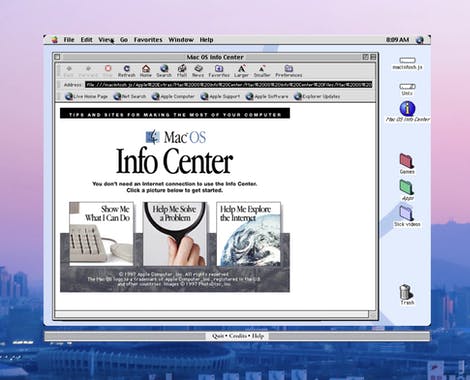Reload the page with the Refresh button
The width and height of the screenshot is (470, 380).
(x=127, y=71)
